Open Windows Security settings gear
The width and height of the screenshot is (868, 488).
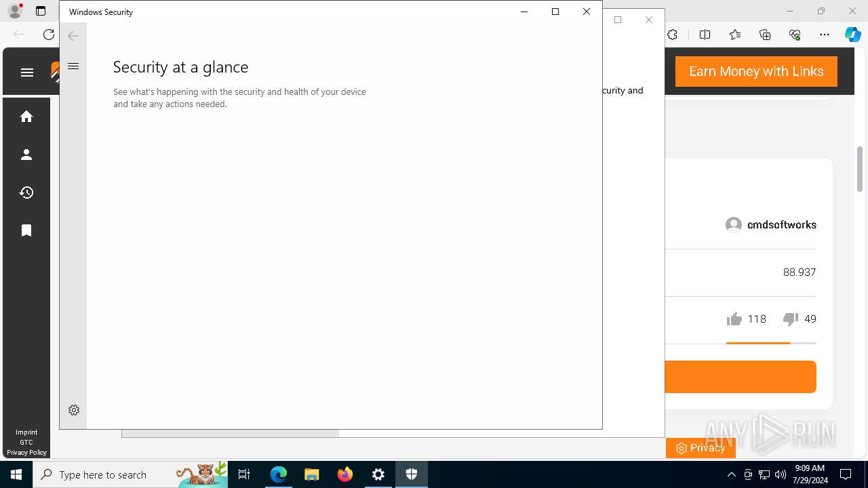[74, 410]
